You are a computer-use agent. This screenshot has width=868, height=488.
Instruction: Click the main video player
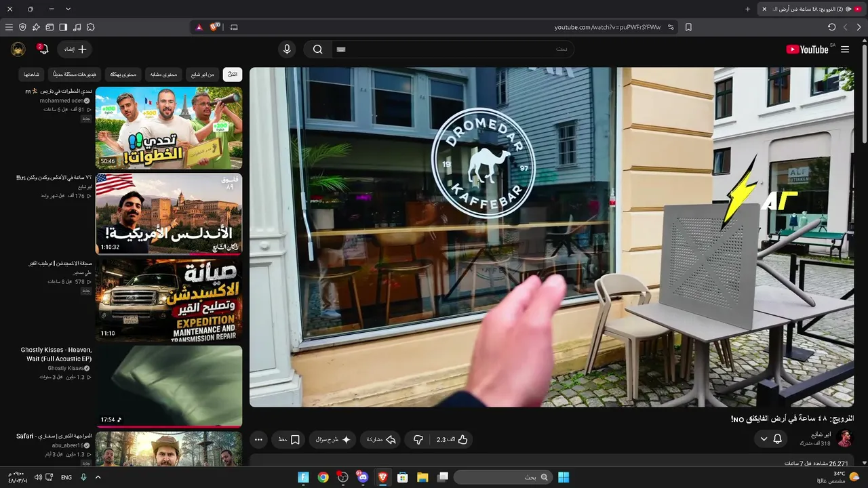tap(551, 237)
